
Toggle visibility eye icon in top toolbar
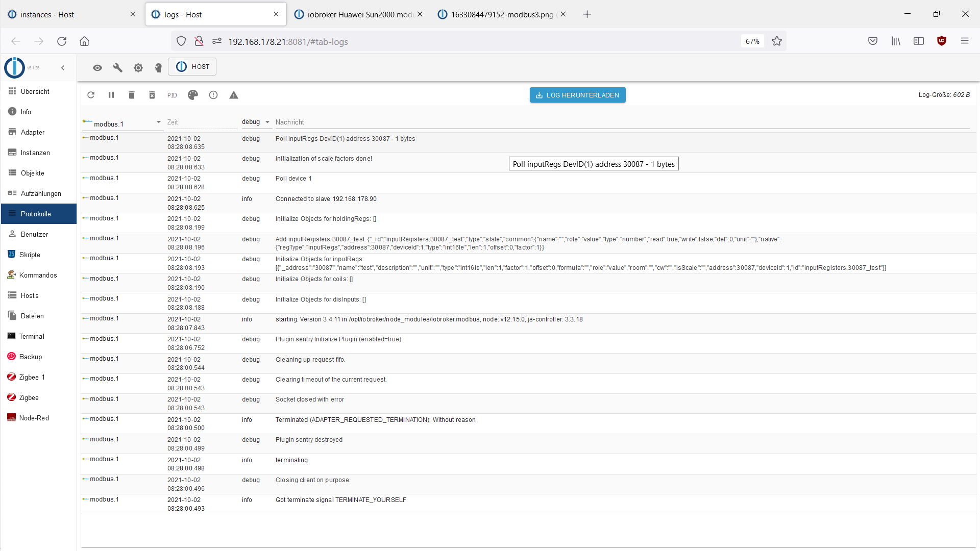tap(97, 67)
